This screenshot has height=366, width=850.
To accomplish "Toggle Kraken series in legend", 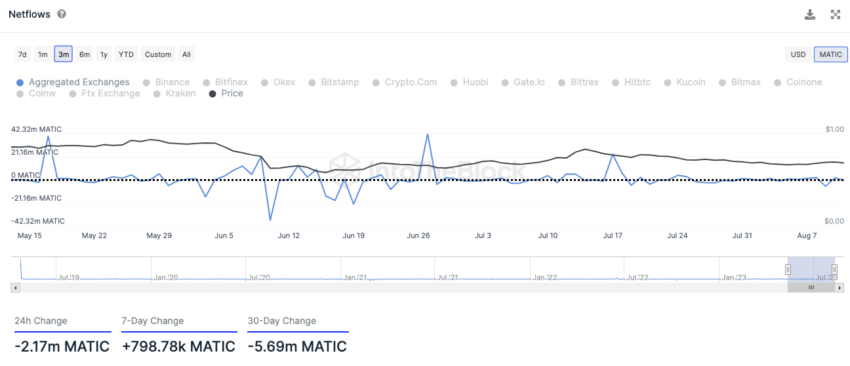I will click(175, 93).
